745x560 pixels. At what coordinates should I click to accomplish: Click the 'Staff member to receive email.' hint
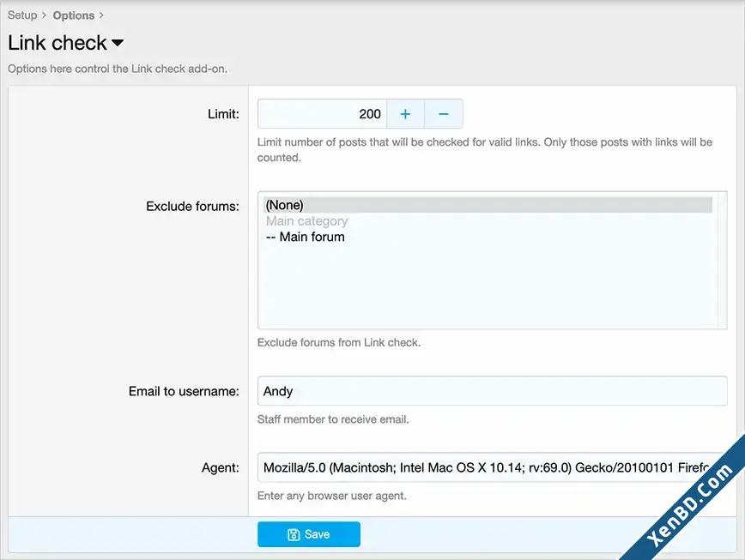(x=333, y=419)
